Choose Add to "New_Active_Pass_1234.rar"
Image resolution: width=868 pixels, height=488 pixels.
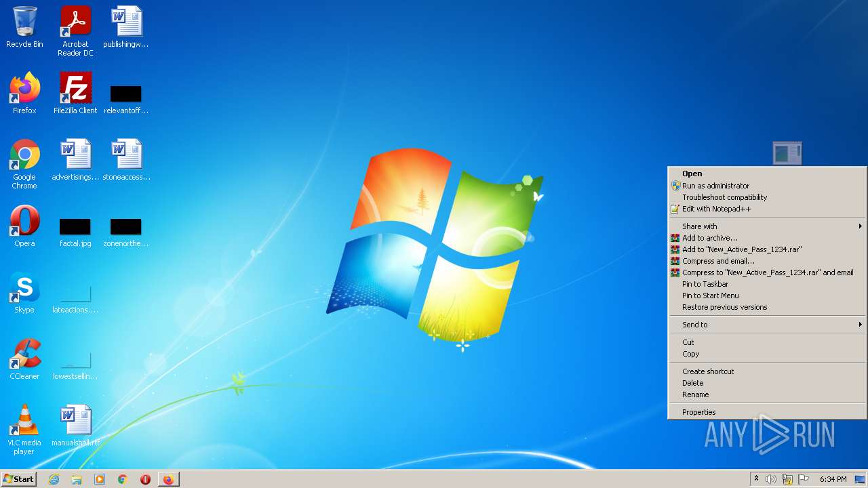[x=767, y=249]
